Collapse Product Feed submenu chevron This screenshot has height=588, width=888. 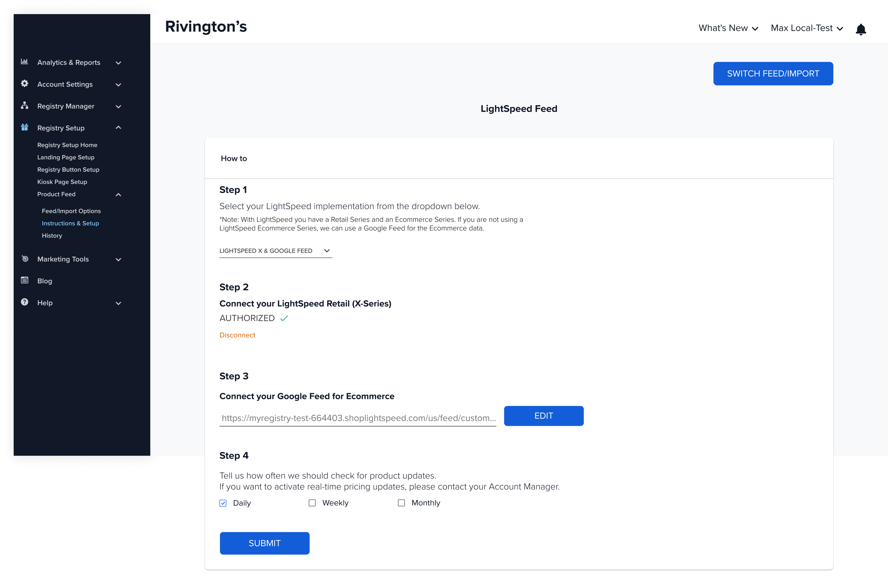pos(118,195)
